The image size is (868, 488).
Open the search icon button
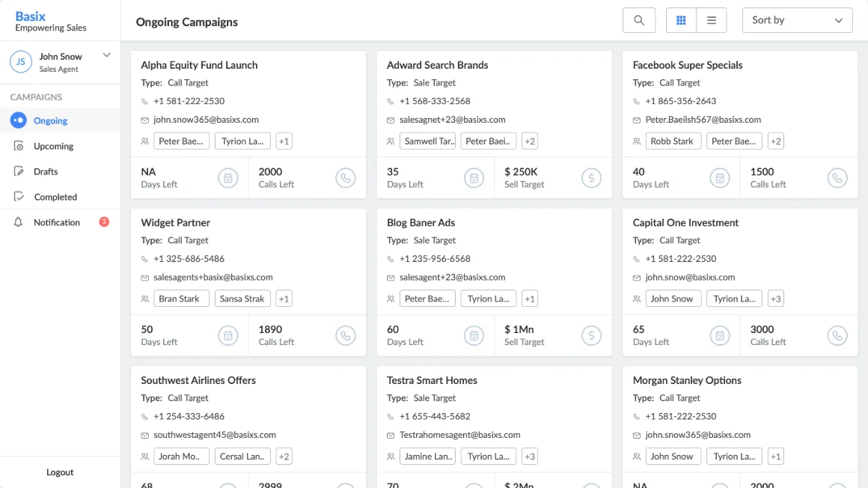[639, 20]
